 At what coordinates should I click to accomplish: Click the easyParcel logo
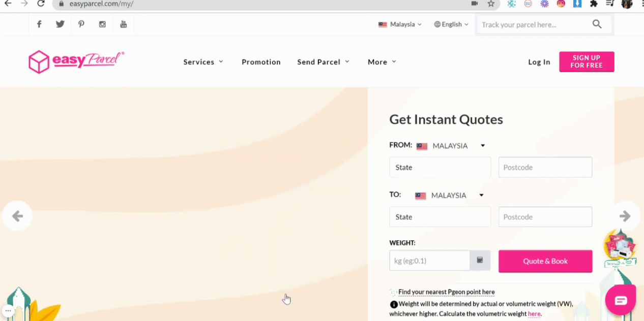(76, 61)
